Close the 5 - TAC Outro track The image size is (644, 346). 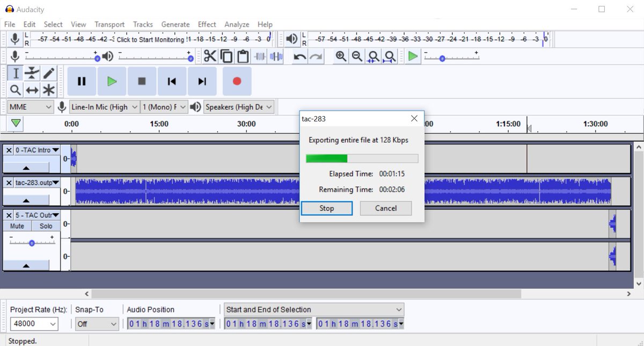(9, 215)
